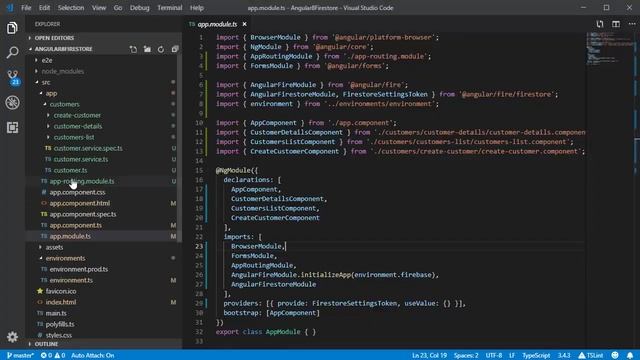
Task: Change Spaces: 2 indentation setting
Action: coord(466,355)
